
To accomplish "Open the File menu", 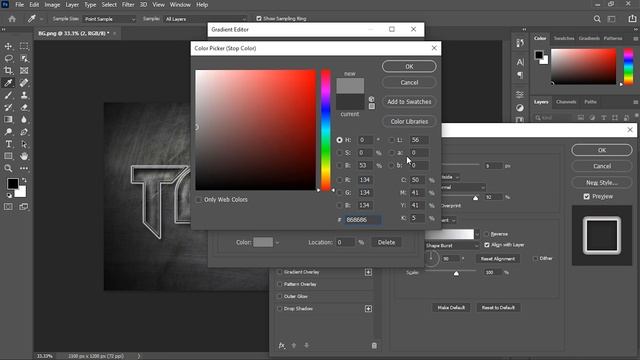I will (x=20, y=5).
